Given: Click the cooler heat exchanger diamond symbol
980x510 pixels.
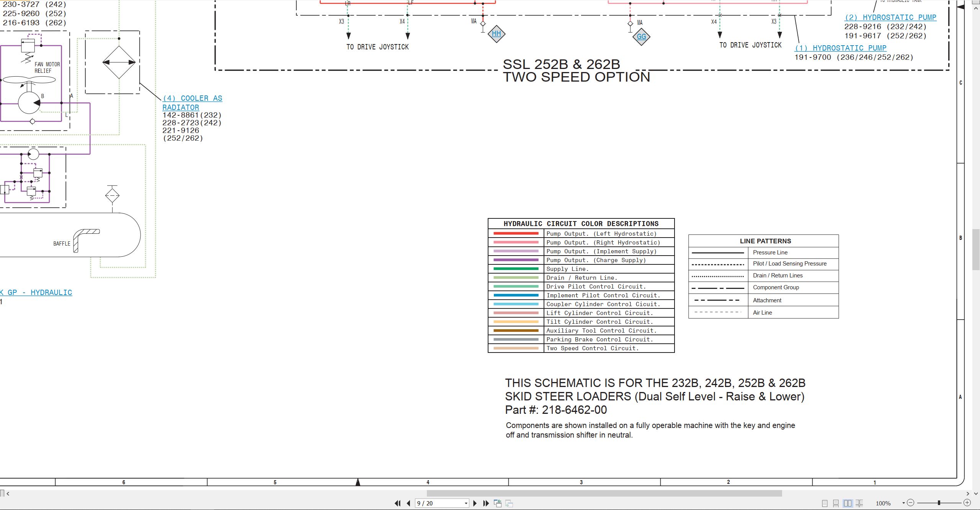Looking at the screenshot, I should [x=119, y=62].
